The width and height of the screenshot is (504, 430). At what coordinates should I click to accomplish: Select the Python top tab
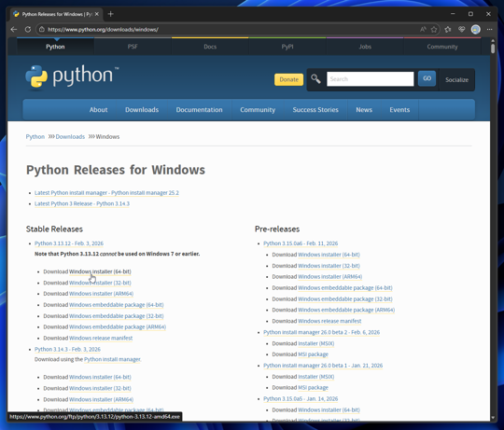click(55, 47)
